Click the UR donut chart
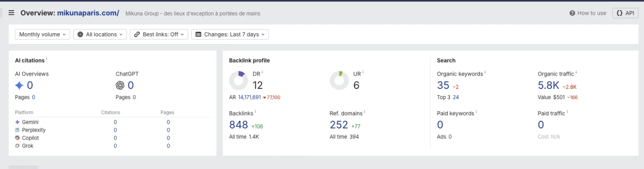The height and width of the screenshot is (169, 644). pyautogui.click(x=339, y=80)
